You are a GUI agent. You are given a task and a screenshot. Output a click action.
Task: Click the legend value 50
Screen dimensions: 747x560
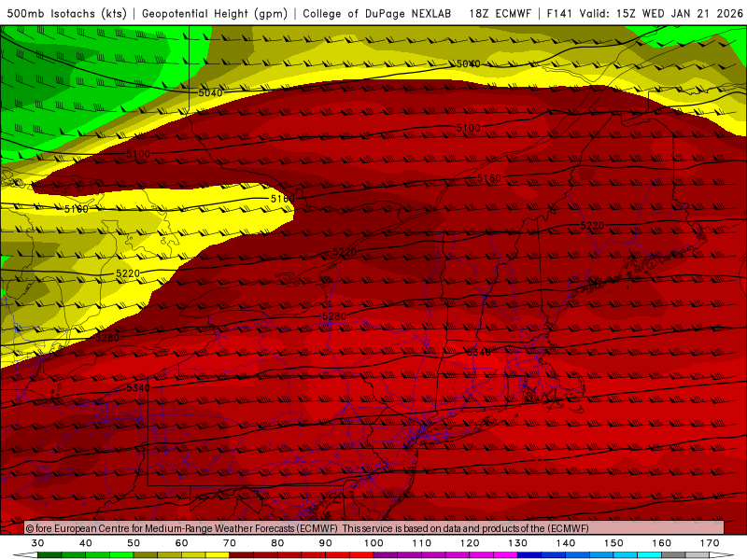click(134, 543)
